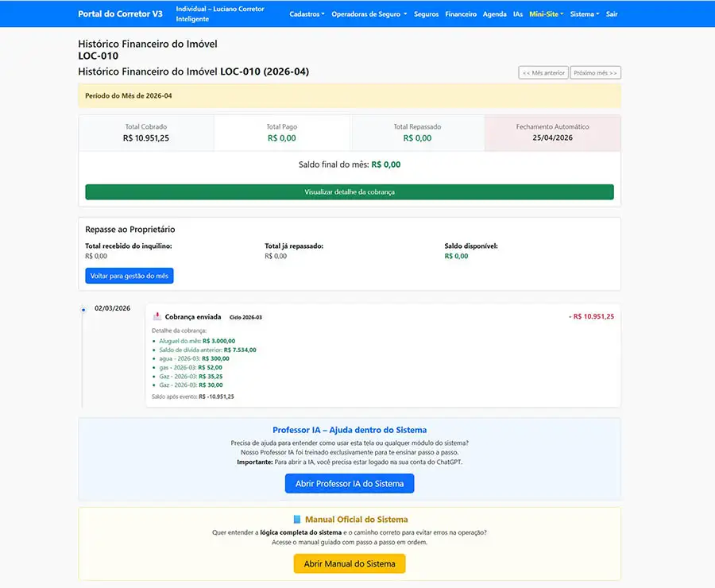Launch Abrir Professor IA do Sistema
The image size is (715, 588).
click(x=350, y=484)
